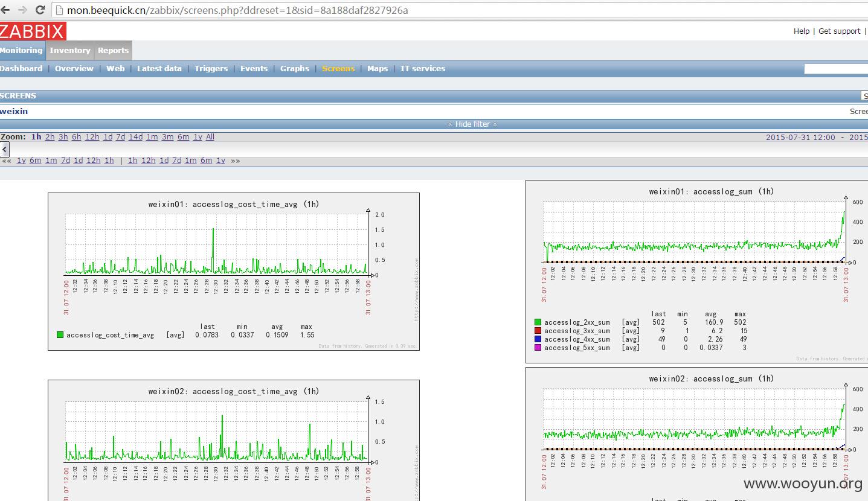
Task: Select 7d in the Zoom row
Action: pyautogui.click(x=121, y=137)
